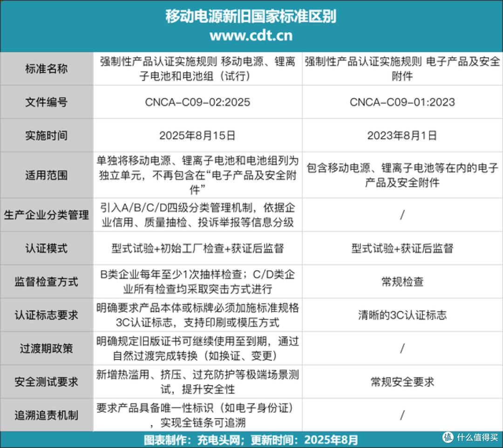The height and width of the screenshot is (448, 503).
Task: Click the cell 引入A/B/C/D四级分类管理机制
Action: tap(197, 215)
